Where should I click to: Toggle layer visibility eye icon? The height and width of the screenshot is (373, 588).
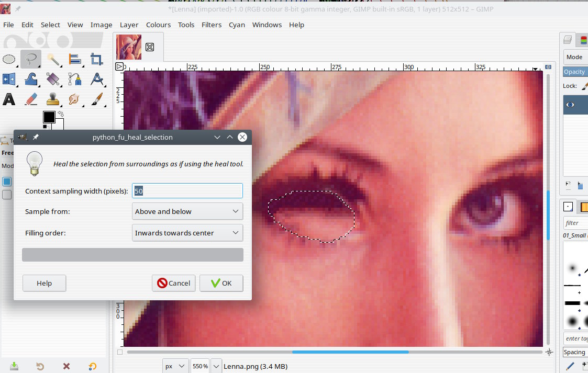pyautogui.click(x=570, y=105)
